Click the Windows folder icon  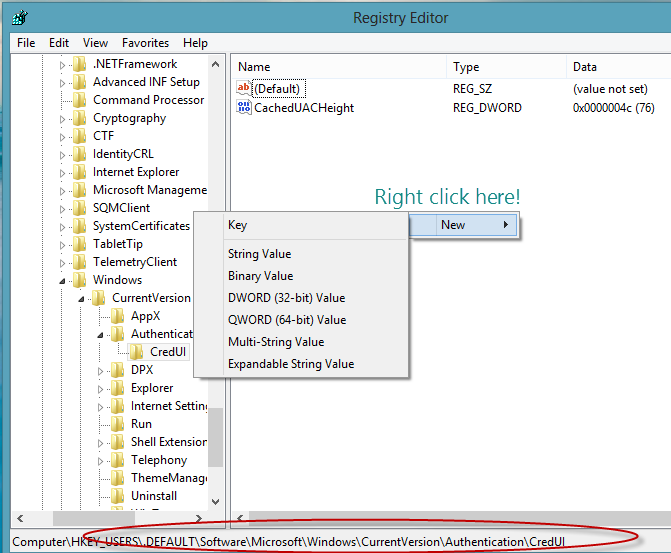tap(80, 280)
